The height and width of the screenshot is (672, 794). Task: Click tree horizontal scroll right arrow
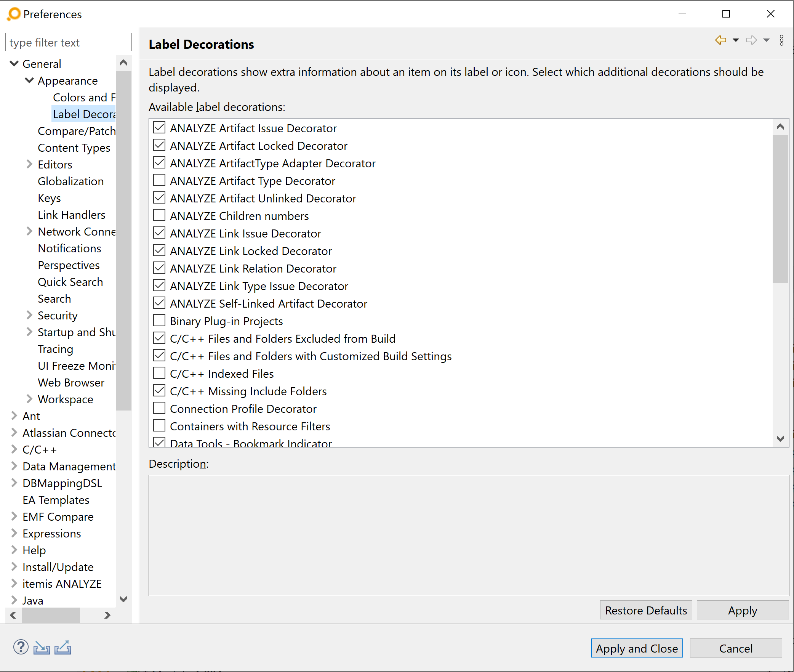tap(107, 615)
